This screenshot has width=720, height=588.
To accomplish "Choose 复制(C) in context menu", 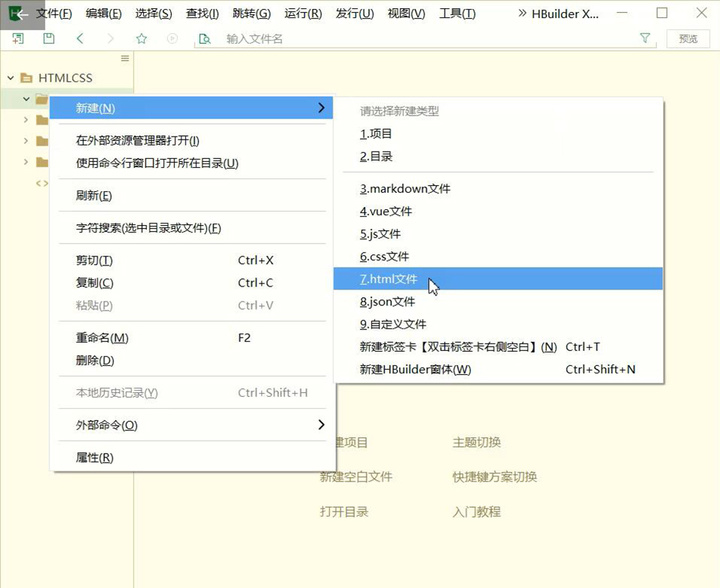I will 191,283.
